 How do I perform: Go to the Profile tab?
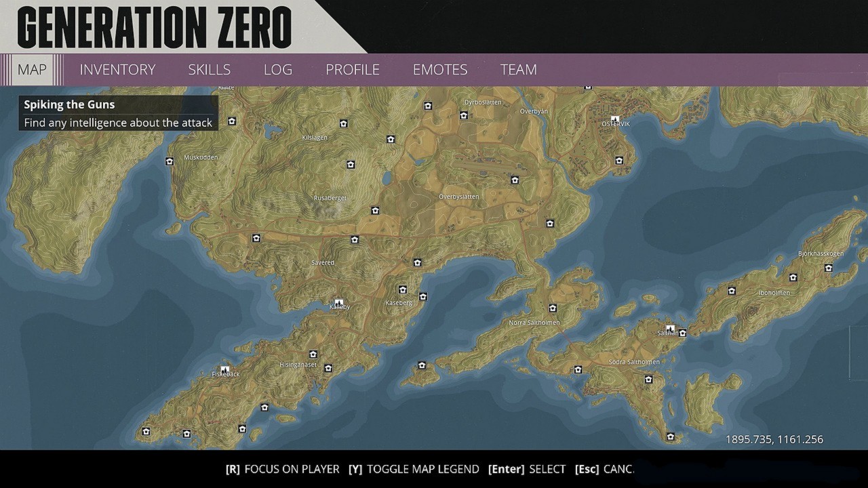(x=353, y=70)
